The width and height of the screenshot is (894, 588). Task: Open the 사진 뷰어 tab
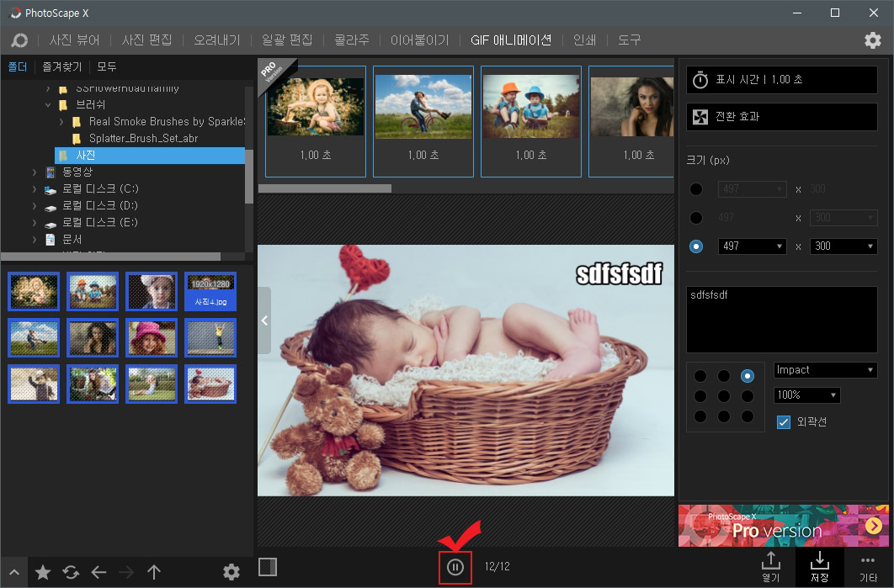tap(75, 40)
